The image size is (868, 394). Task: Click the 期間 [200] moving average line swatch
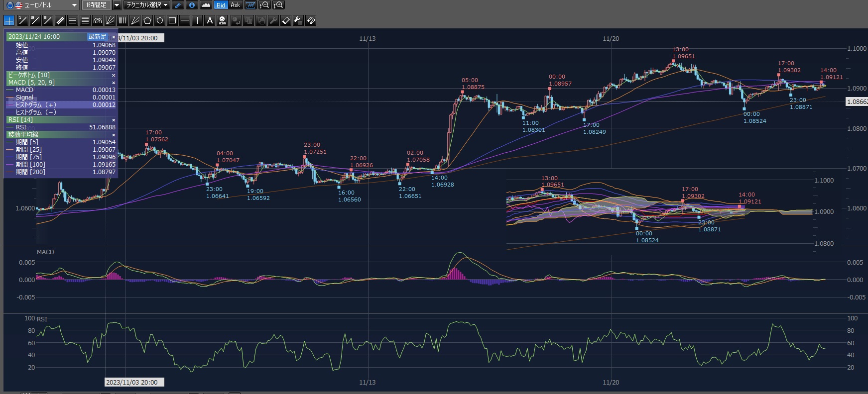[x=10, y=172]
